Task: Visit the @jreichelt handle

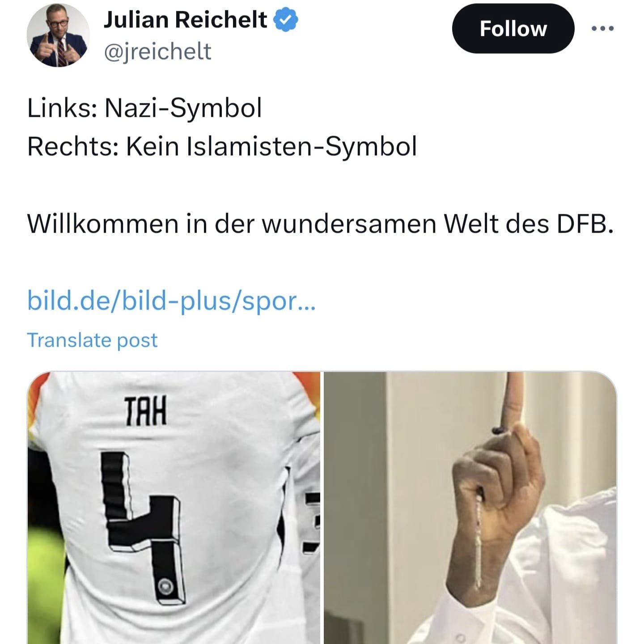Action: [157, 52]
